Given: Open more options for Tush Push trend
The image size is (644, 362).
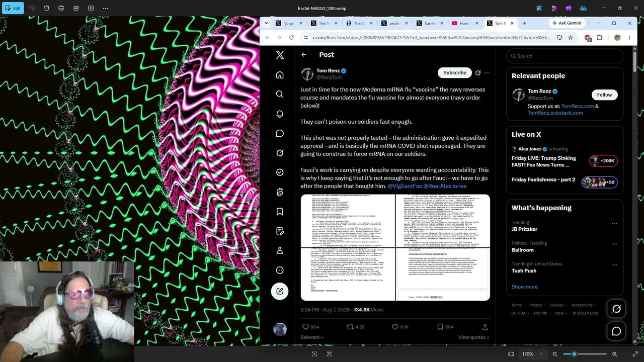Looking at the screenshot, I should (x=614, y=265).
